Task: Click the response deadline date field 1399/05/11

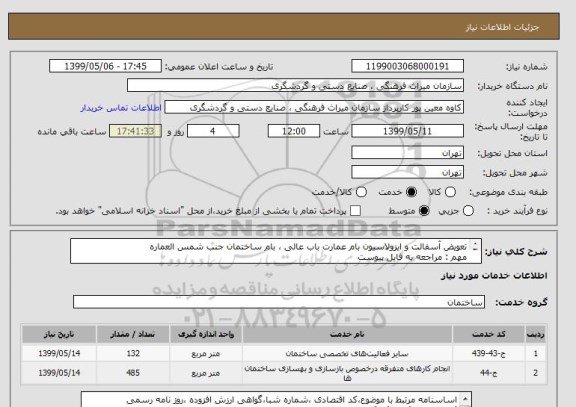Action: pyautogui.click(x=407, y=131)
